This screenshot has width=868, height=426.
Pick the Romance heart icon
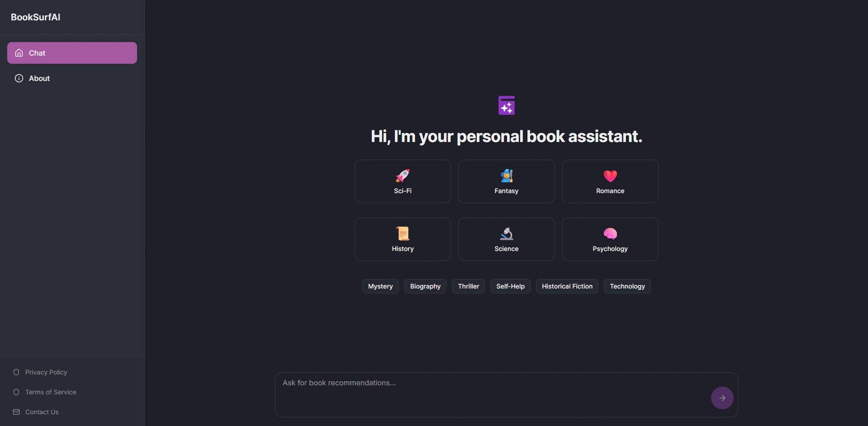point(609,175)
